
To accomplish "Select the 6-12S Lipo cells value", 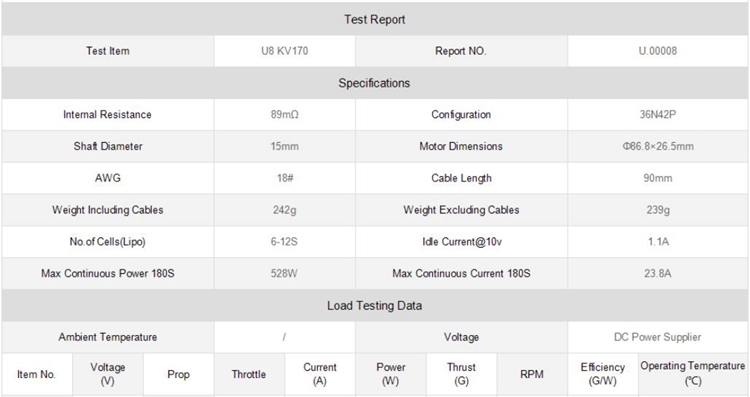I will 285,242.
